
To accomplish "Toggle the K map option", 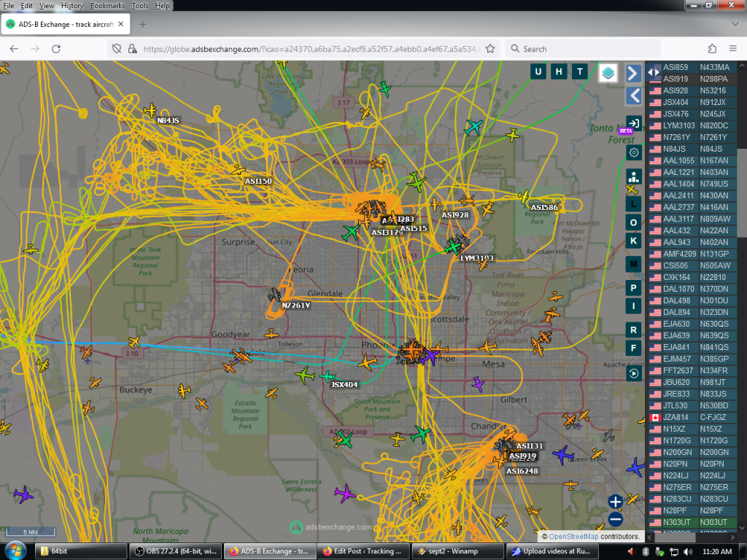I will coord(634,241).
